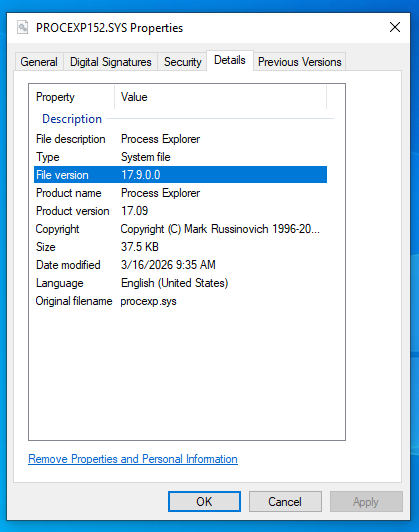
Task: Click the value 17.09
Action: 135,211
